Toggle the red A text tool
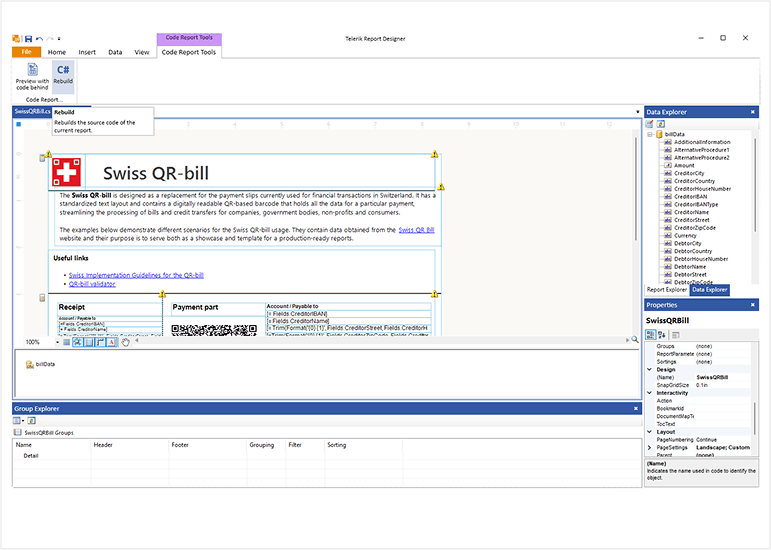Screen dimensions: 771x550 (x=112, y=342)
